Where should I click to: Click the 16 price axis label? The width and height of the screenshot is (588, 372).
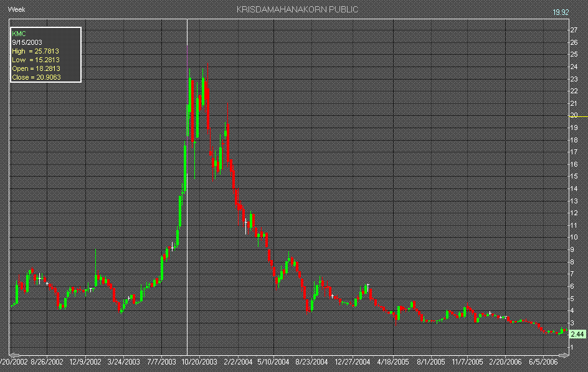point(574,164)
